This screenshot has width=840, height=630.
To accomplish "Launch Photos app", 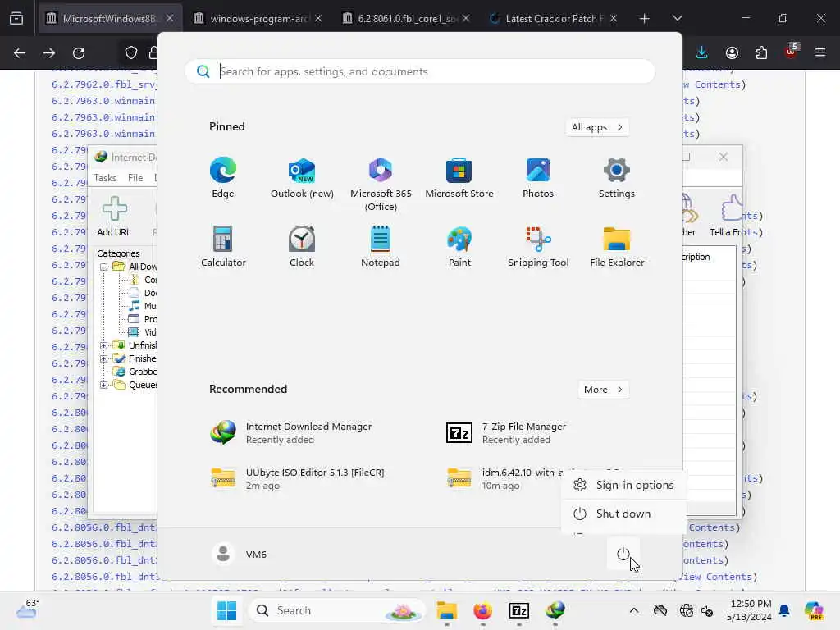I will (538, 178).
